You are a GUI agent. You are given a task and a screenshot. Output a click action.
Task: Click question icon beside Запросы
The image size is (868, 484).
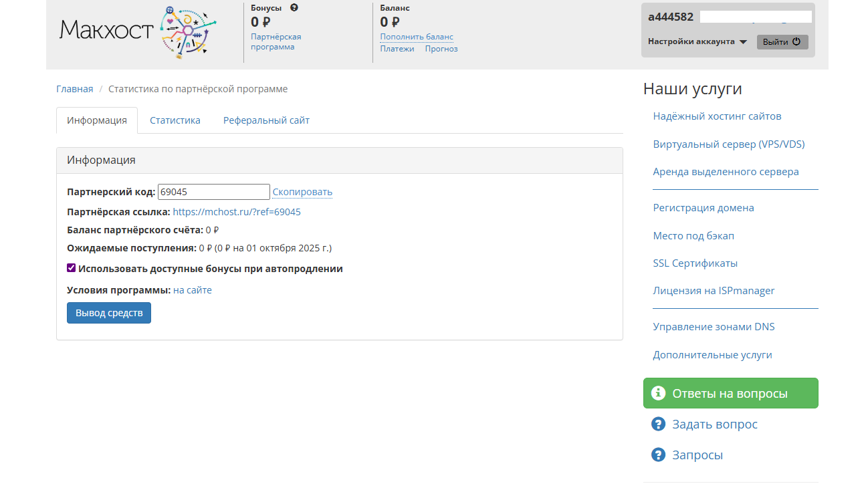pyautogui.click(x=658, y=455)
